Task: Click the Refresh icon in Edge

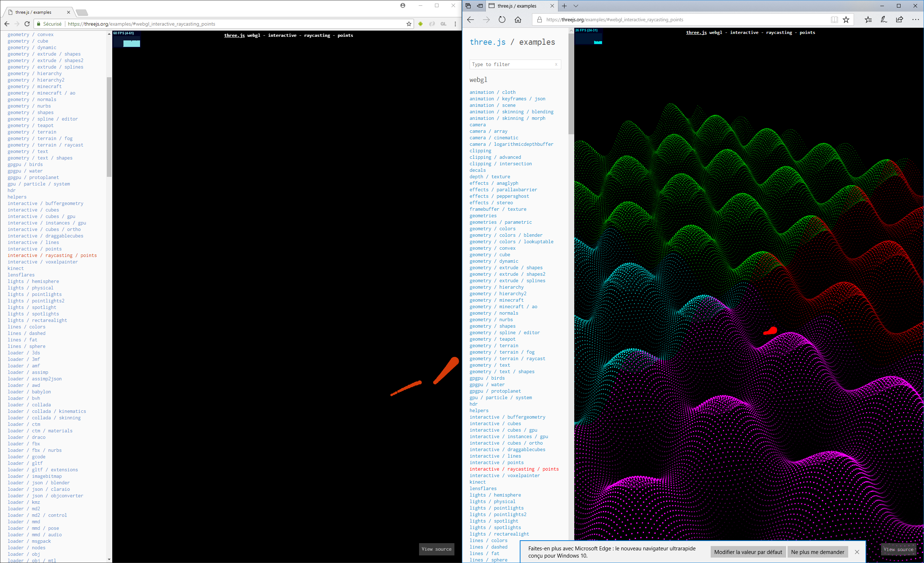Action: [x=502, y=19]
